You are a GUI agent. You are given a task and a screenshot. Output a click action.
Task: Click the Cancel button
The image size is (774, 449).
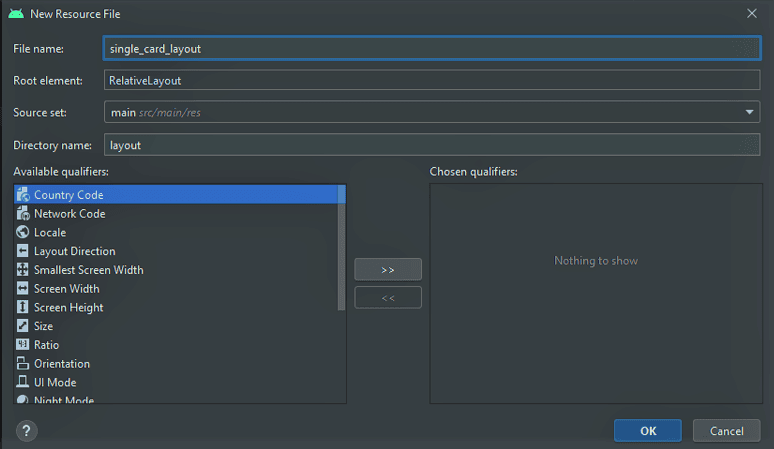[x=727, y=431]
